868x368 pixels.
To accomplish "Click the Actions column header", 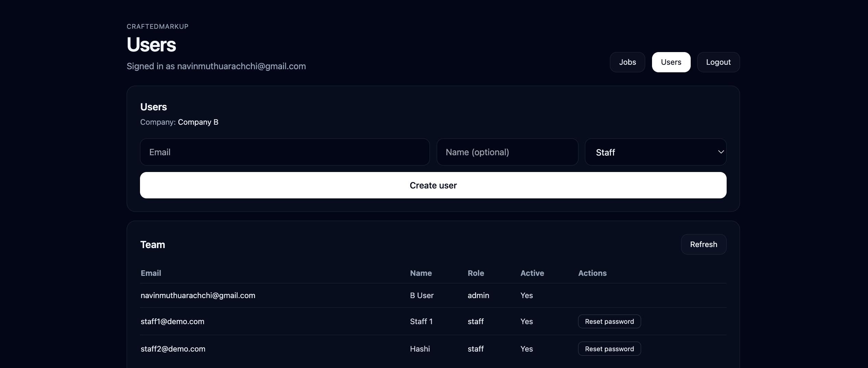I will tap(592, 273).
